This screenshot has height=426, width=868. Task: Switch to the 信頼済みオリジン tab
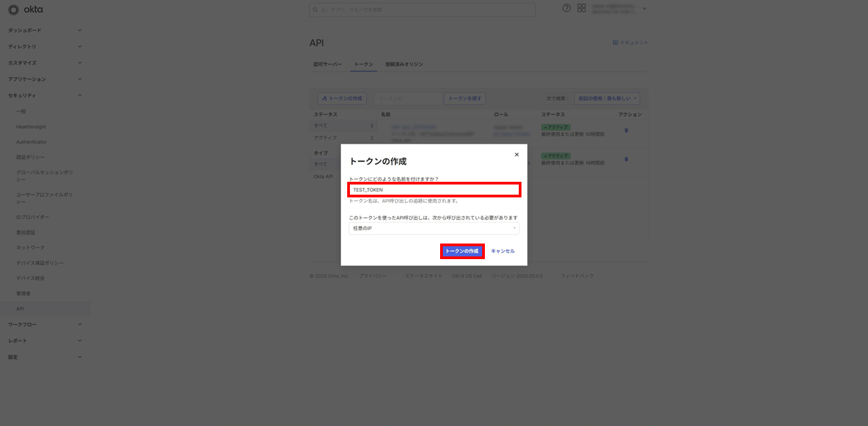(x=404, y=64)
